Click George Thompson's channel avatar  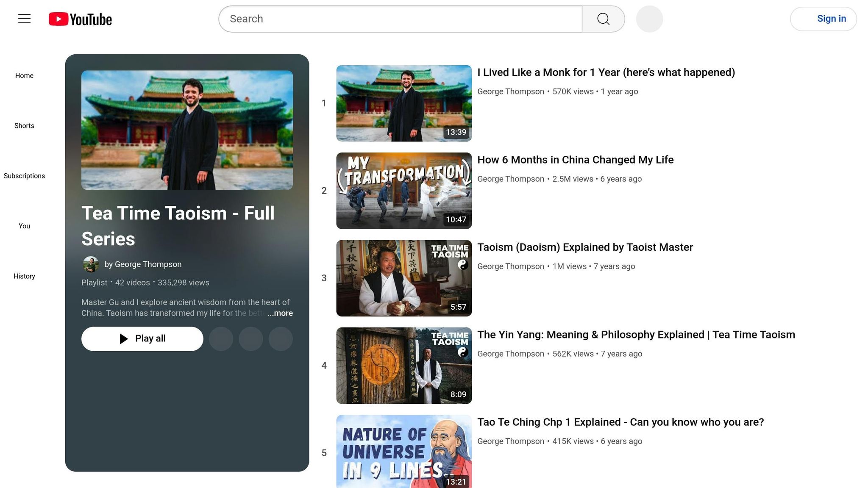pos(91,264)
